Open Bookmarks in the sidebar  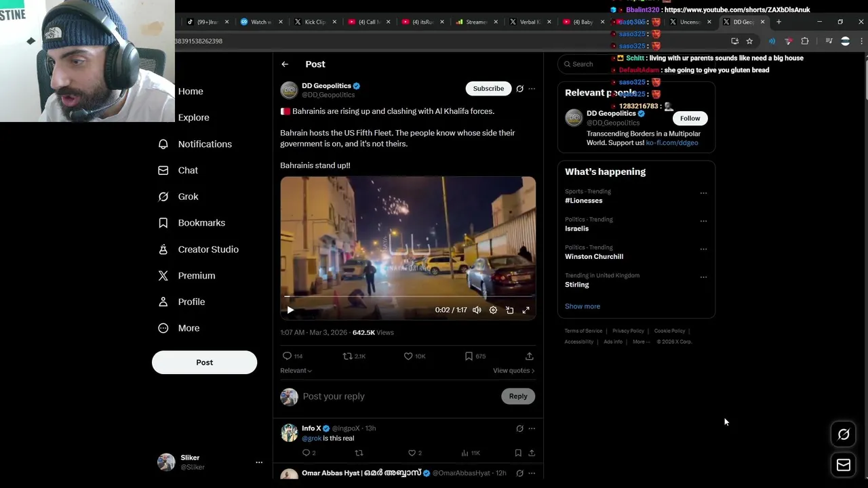[x=192, y=223]
